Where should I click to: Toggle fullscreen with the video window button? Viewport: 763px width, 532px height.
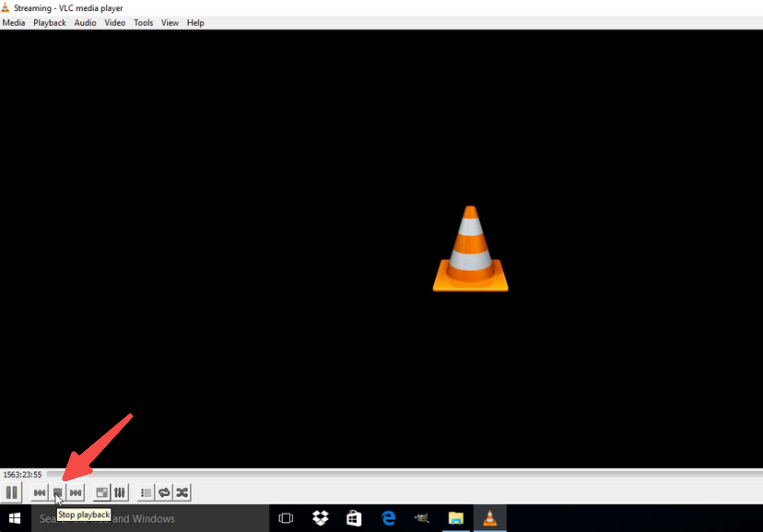[x=101, y=492]
